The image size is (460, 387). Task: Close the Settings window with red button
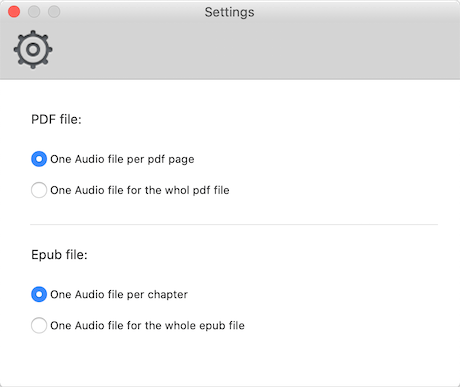[14, 12]
